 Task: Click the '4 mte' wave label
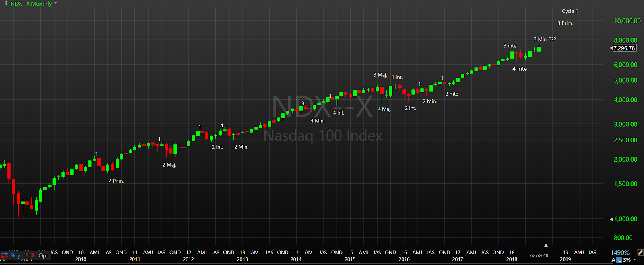click(x=520, y=69)
